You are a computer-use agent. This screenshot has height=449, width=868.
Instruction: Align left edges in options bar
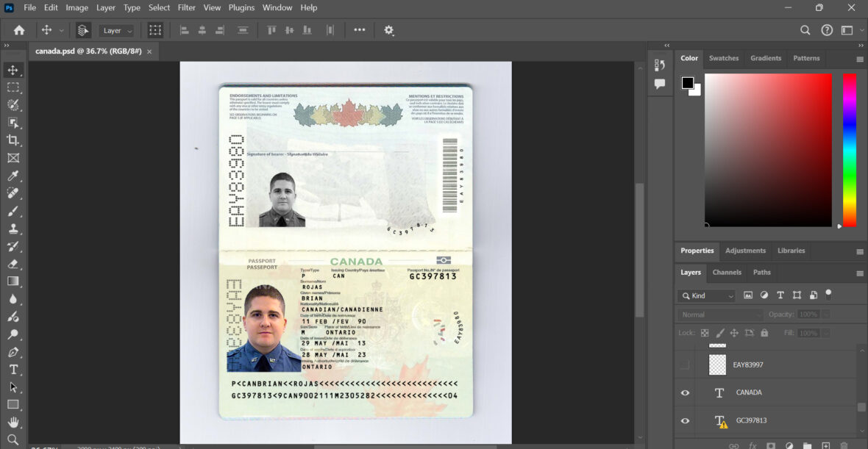[x=185, y=30]
